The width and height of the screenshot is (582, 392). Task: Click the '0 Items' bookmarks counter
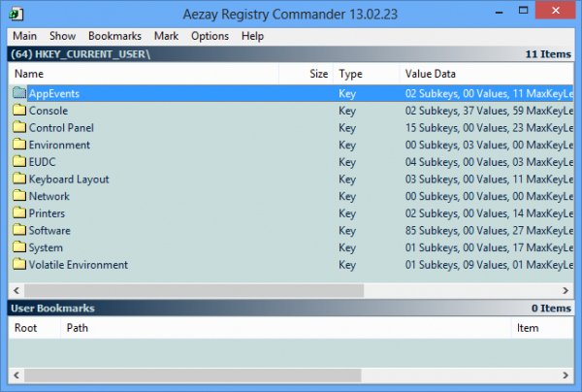point(551,309)
